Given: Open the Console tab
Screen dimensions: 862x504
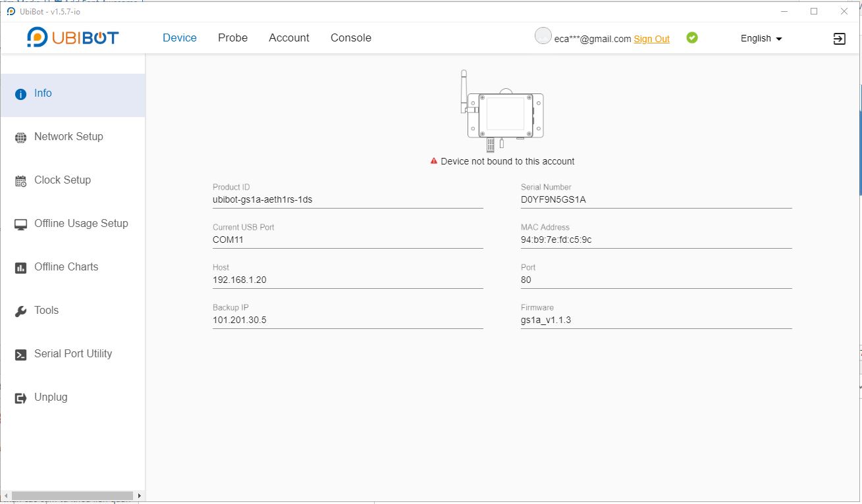Looking at the screenshot, I should (350, 38).
